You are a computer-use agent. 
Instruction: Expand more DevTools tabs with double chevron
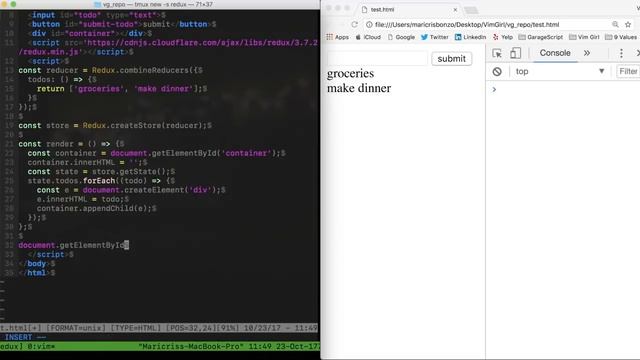587,53
